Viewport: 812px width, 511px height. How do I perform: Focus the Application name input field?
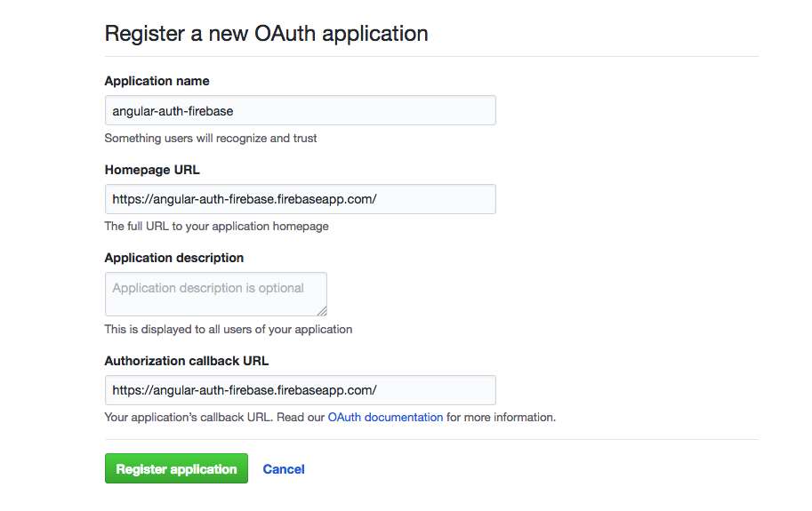coord(301,110)
